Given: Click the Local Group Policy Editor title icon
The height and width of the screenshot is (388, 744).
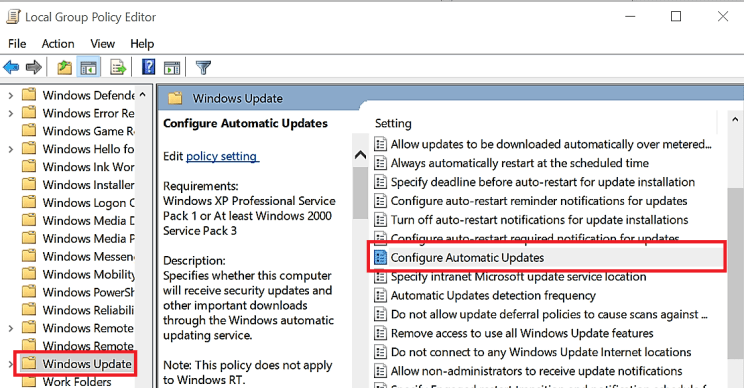Looking at the screenshot, I should [13, 17].
